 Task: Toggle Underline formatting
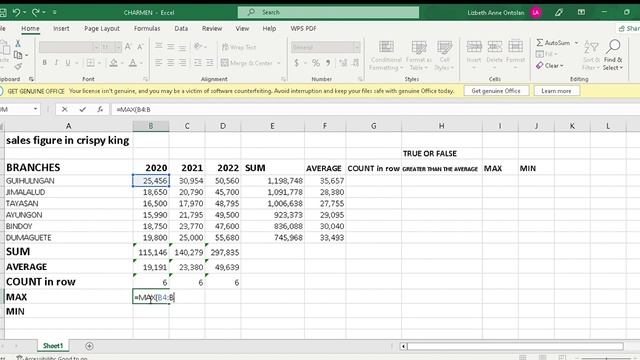[x=68, y=63]
